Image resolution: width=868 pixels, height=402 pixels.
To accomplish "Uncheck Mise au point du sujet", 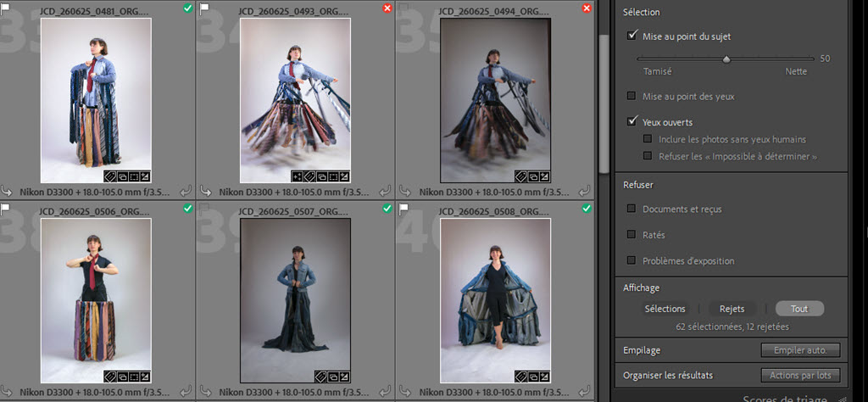I will coord(631,36).
